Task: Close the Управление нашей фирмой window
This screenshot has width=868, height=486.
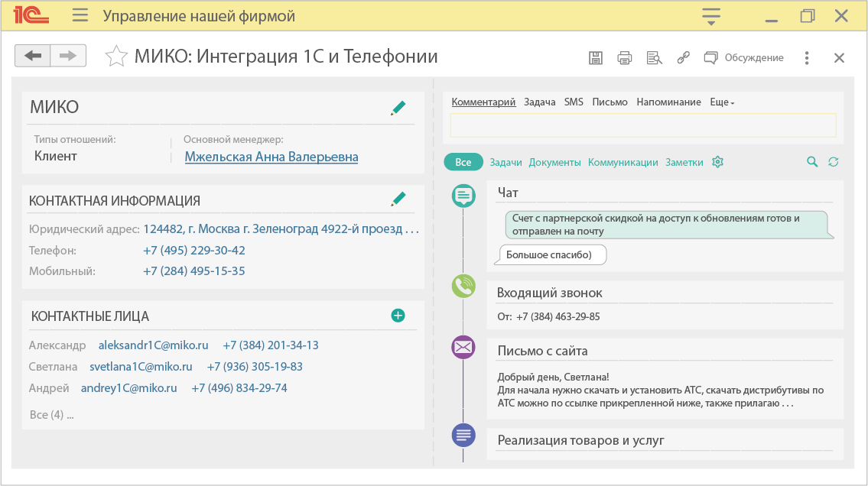Action: [841, 15]
